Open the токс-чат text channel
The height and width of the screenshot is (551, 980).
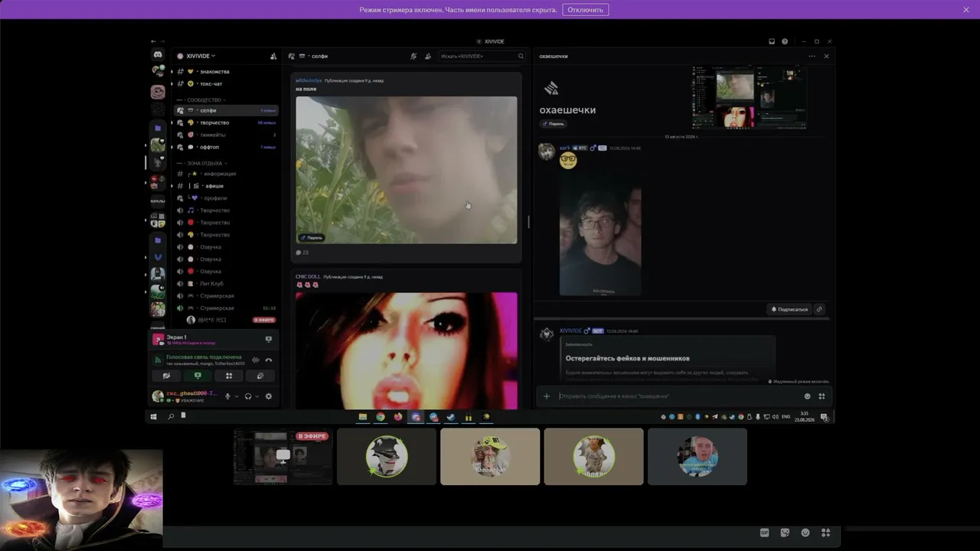point(227,83)
